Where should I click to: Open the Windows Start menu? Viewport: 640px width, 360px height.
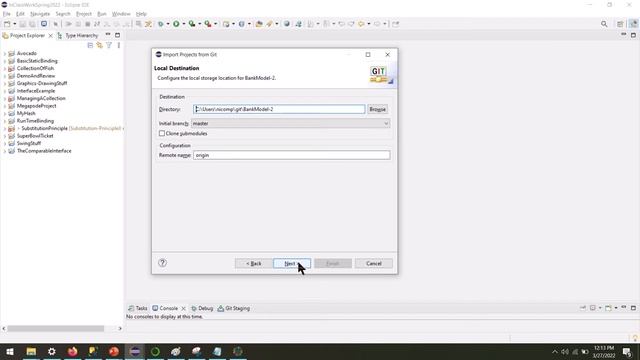point(10,351)
